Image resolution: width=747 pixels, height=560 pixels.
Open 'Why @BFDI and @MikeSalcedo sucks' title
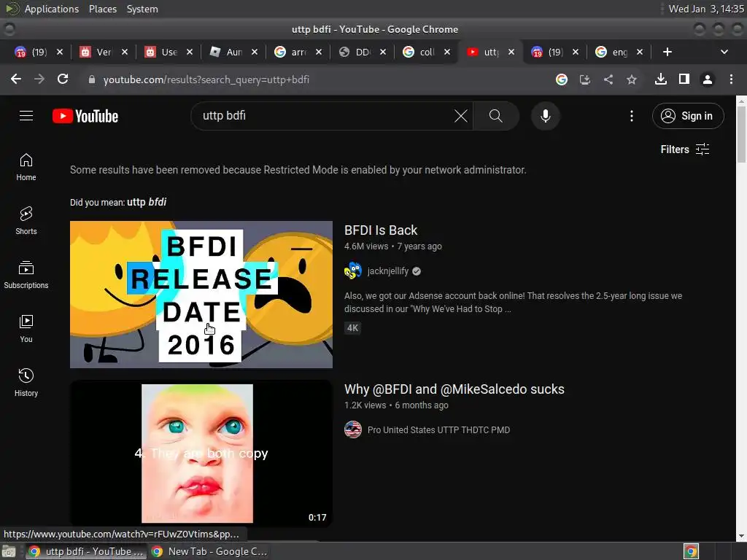(454, 389)
